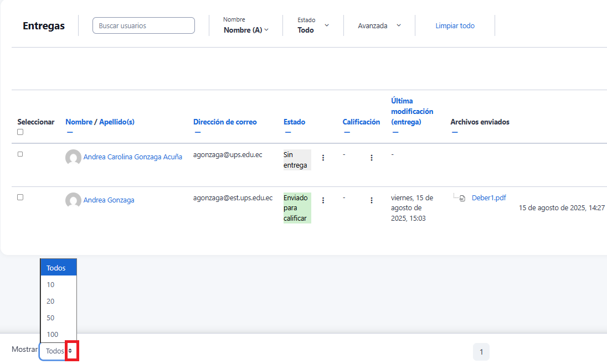607x364 pixels.
Task: Tick the select-all checkbox under Seleccionar
Action: (x=20, y=132)
